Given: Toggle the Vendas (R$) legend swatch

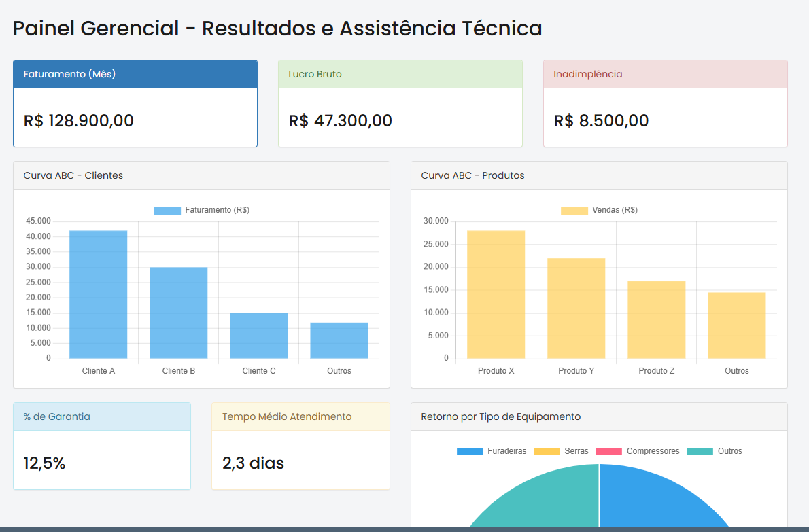Looking at the screenshot, I should 574,211.
